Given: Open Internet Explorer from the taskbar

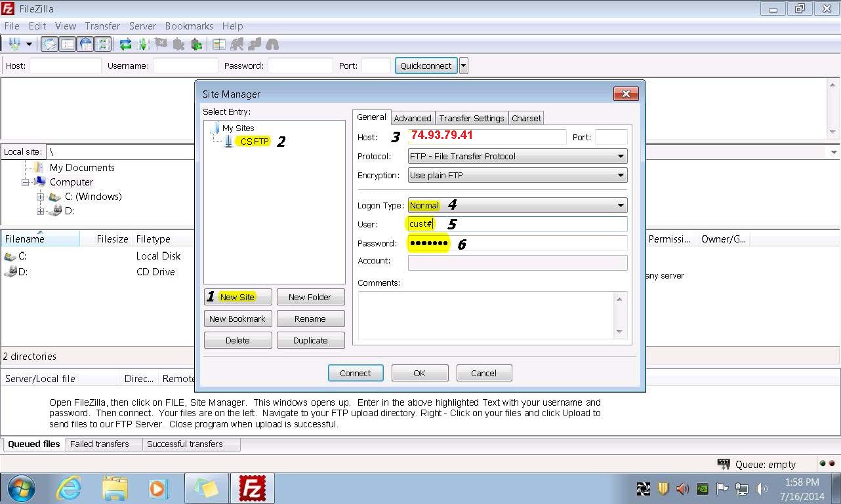Looking at the screenshot, I should tap(69, 488).
